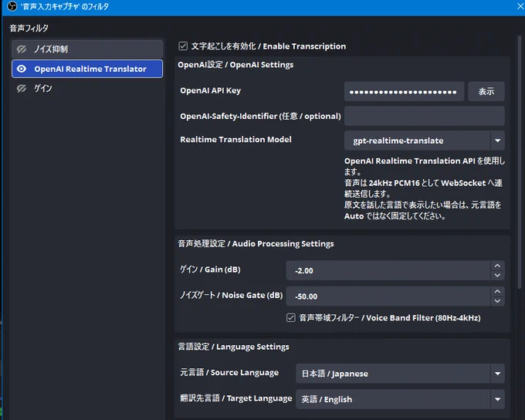This screenshot has height=420, width=525.
Task: Click the vertical scrollbar of settings panel
Action: [520, 161]
